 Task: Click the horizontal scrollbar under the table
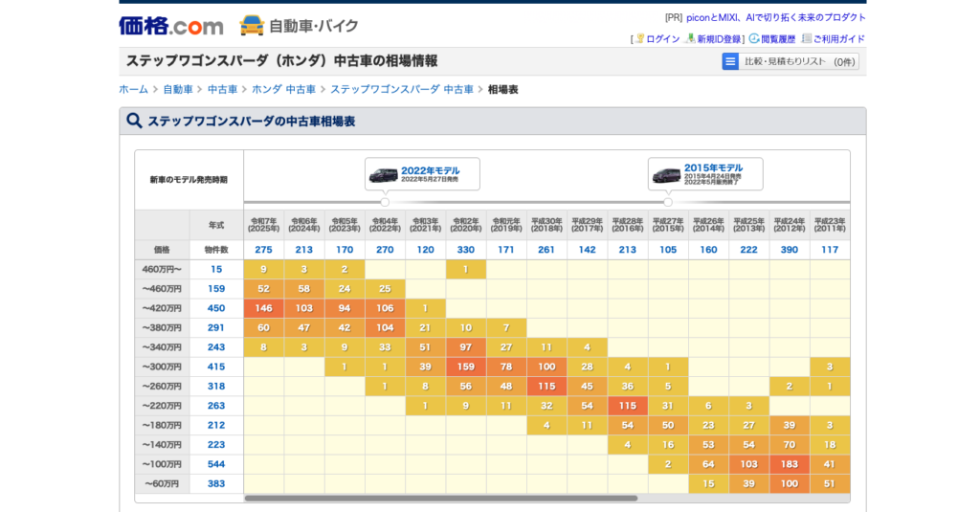440,499
